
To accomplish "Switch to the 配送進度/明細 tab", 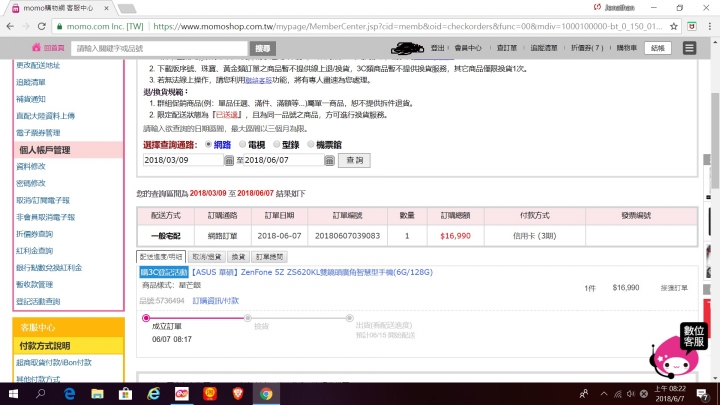I will click(x=161, y=257).
